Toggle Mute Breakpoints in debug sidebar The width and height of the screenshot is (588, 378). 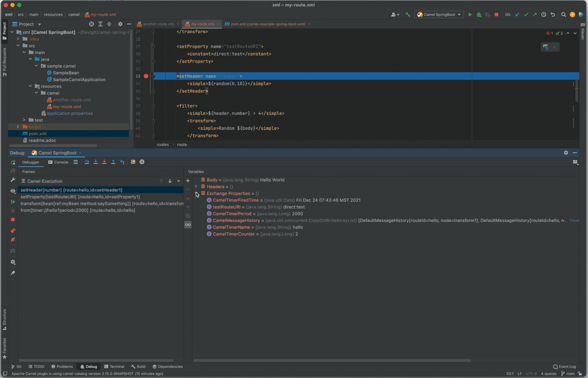[13, 240]
